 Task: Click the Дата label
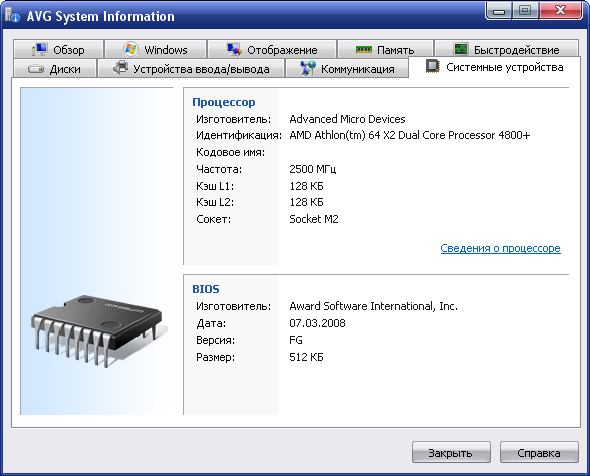(x=211, y=323)
